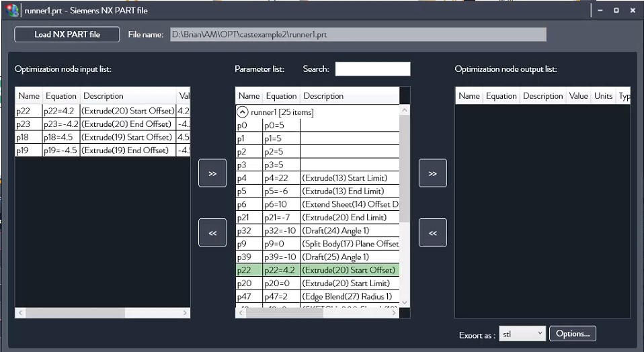644x352 pixels.
Task: Select p32 Draft(24) Angle 1 row
Action: pyautogui.click(x=317, y=230)
